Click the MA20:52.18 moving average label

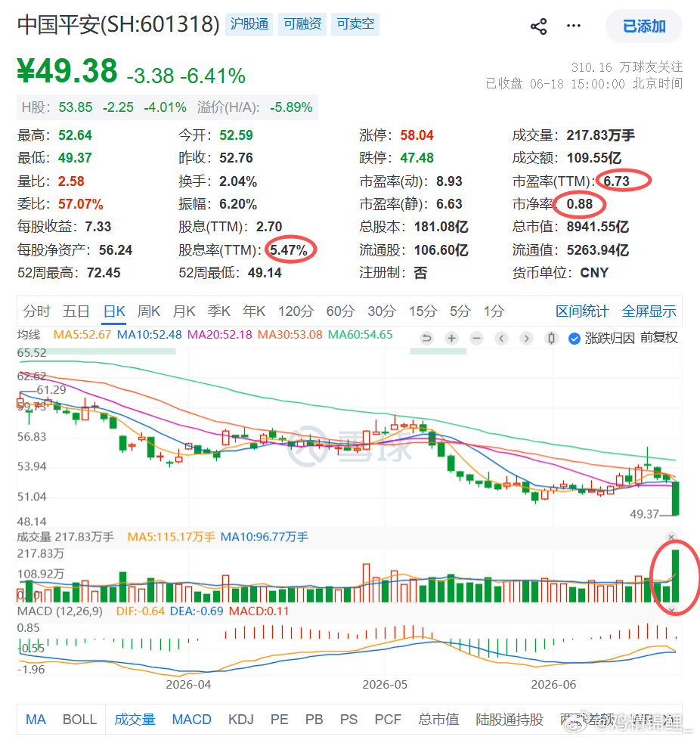220,335
